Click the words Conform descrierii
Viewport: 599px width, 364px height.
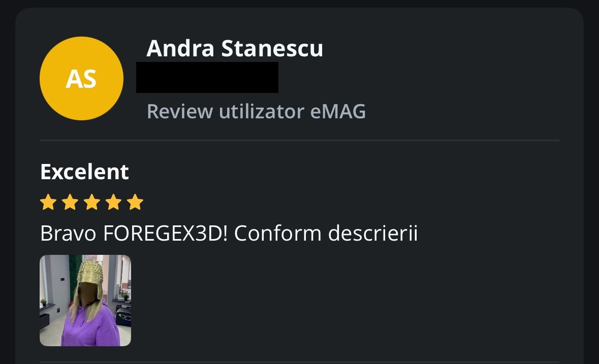point(326,233)
